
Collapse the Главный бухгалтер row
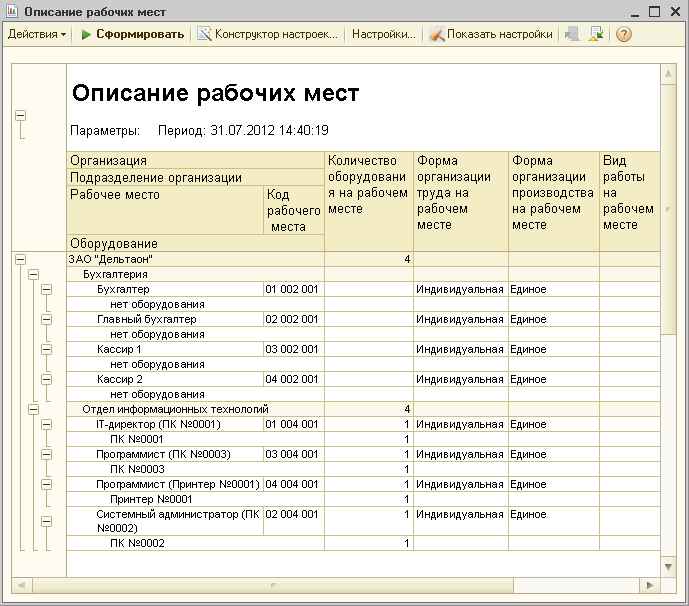point(47,319)
